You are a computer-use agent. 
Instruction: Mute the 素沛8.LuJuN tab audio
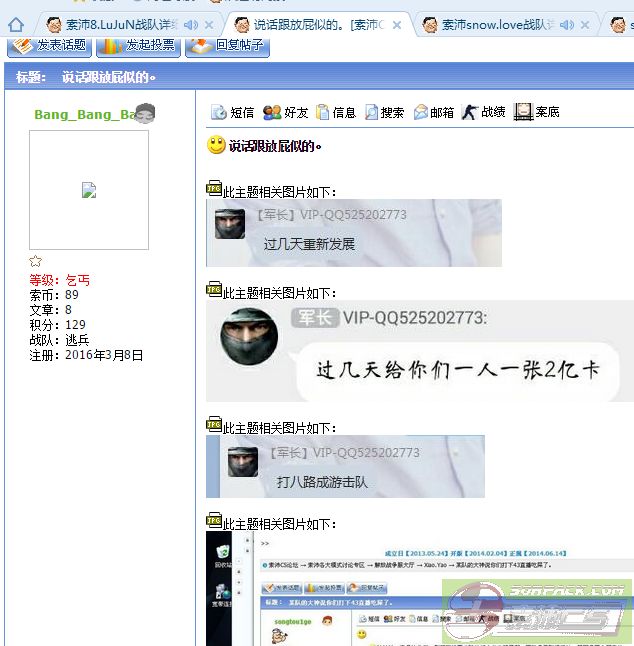coord(190,24)
